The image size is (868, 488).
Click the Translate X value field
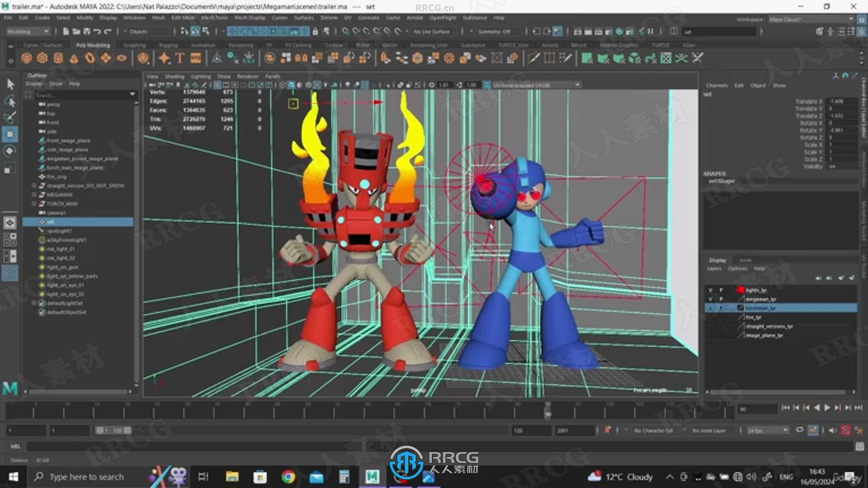[x=841, y=101]
